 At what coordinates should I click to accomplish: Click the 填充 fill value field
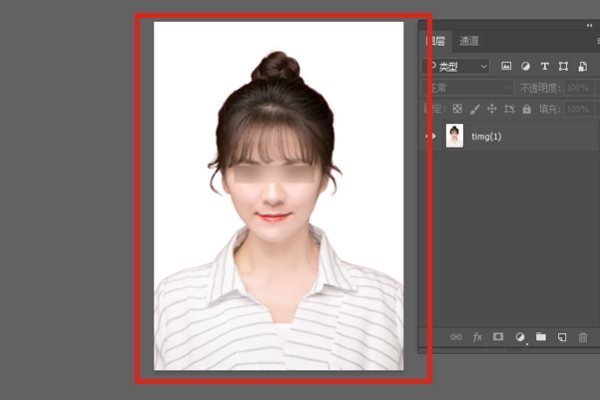tap(579, 109)
